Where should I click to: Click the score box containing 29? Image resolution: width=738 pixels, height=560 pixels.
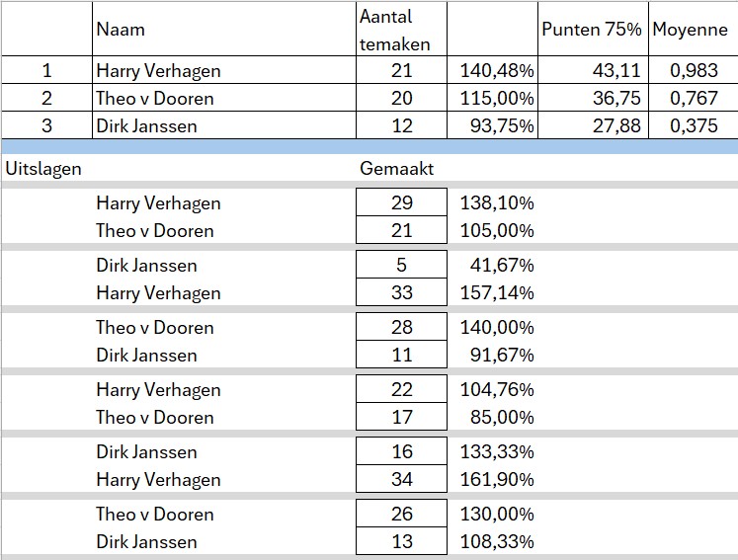[x=401, y=203]
